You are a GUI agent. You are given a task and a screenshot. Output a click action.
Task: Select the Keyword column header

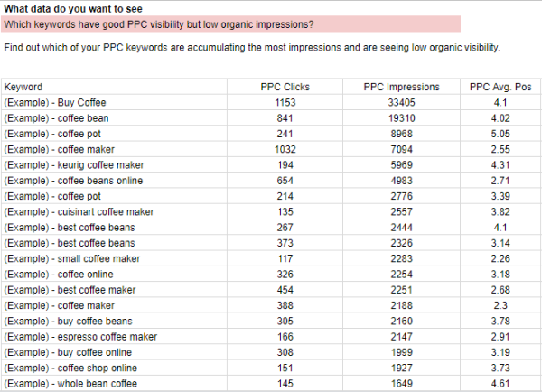(114, 87)
